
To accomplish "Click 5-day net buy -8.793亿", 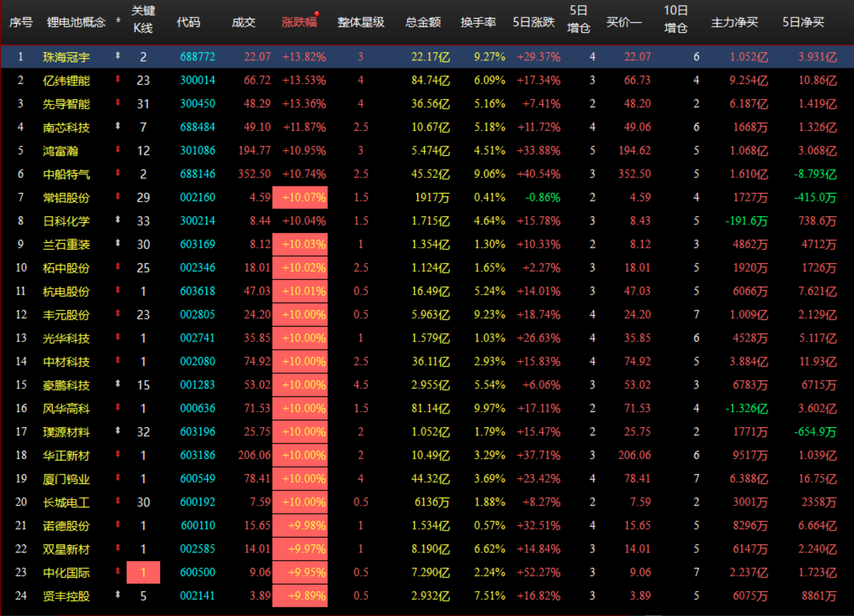I will point(816,174).
